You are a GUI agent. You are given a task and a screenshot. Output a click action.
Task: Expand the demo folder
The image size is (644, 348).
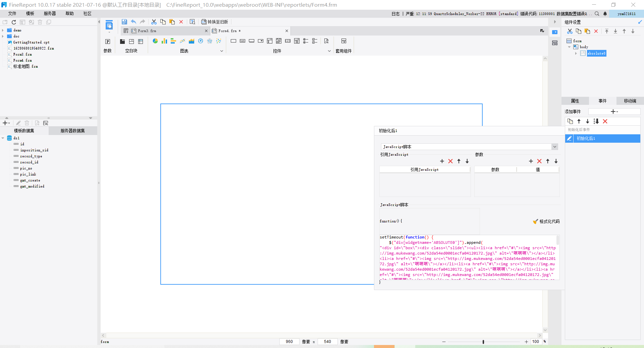point(3,30)
